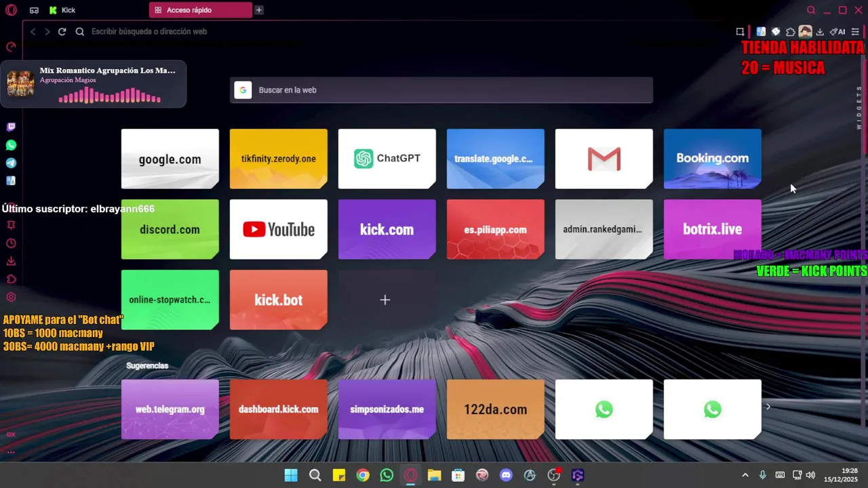Open pinboards from the sidebar pin icon
The width and height of the screenshot is (868, 488).
click(11, 225)
